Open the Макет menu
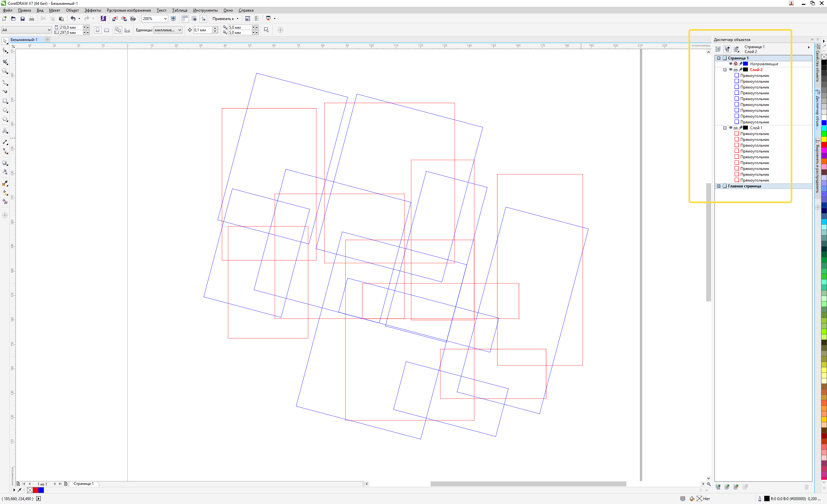Screen dimensions: 827x504 click(54, 10)
